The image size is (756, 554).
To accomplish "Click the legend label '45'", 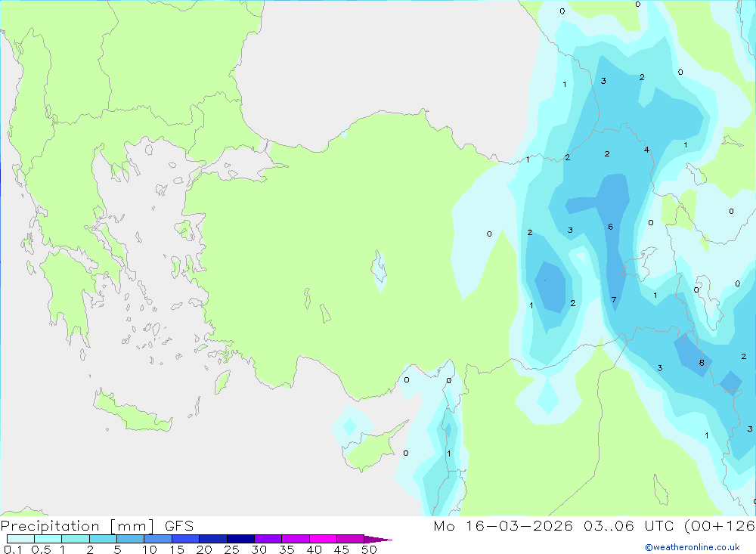I will tap(342, 549).
